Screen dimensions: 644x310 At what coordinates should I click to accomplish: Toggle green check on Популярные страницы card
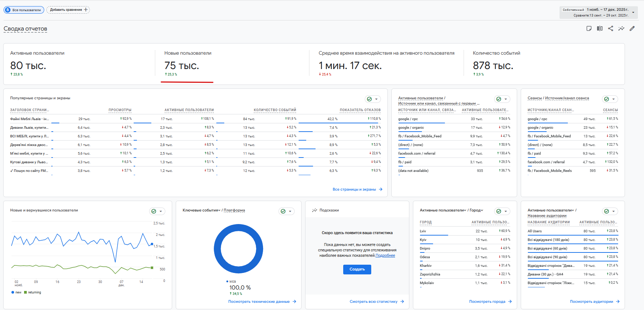(369, 99)
